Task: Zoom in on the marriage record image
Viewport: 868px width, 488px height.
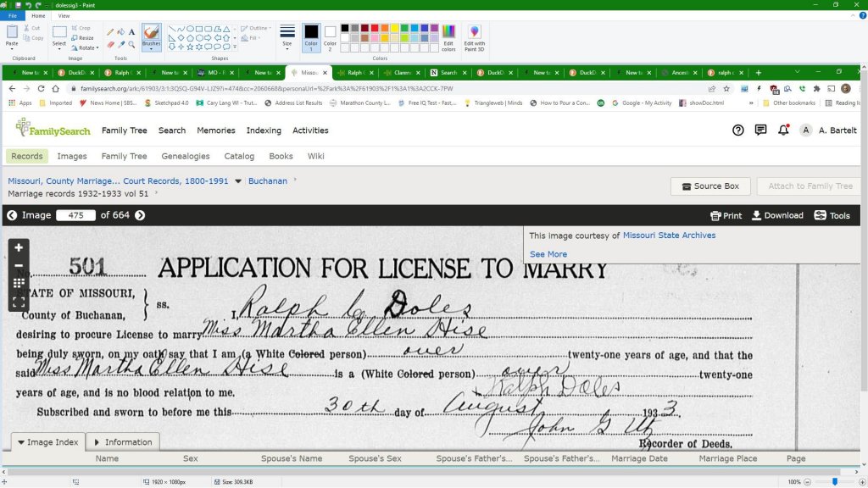Action: (x=19, y=247)
